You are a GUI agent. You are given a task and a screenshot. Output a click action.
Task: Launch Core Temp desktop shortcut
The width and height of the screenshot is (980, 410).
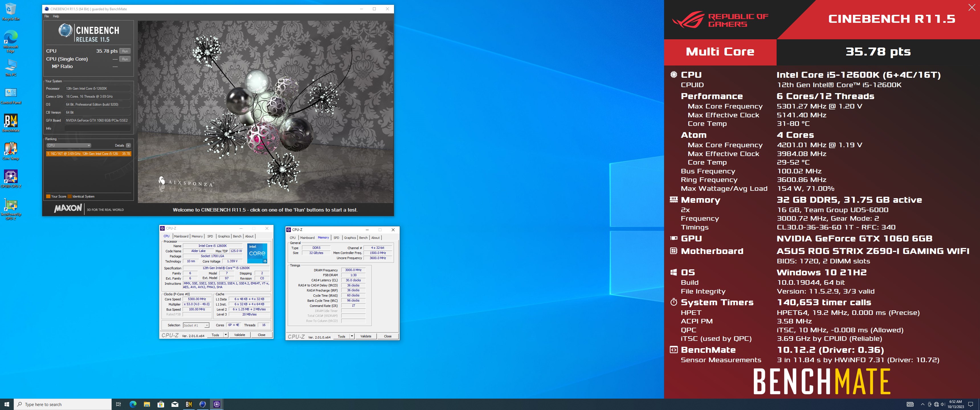click(x=11, y=151)
